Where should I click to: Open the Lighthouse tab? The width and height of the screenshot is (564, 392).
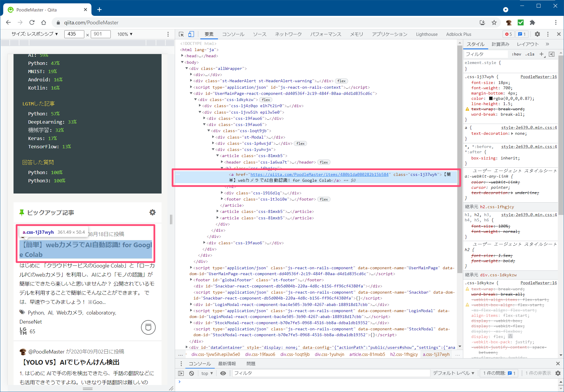(427, 34)
